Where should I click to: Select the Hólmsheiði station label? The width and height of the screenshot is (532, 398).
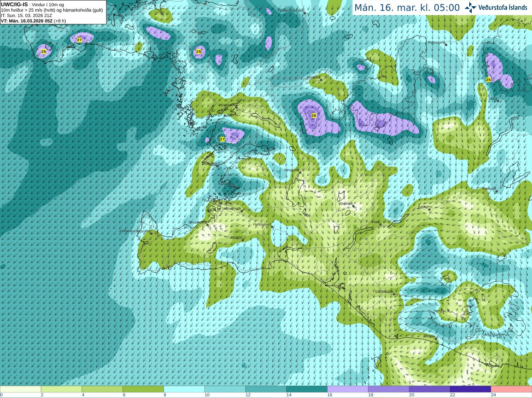point(232,209)
